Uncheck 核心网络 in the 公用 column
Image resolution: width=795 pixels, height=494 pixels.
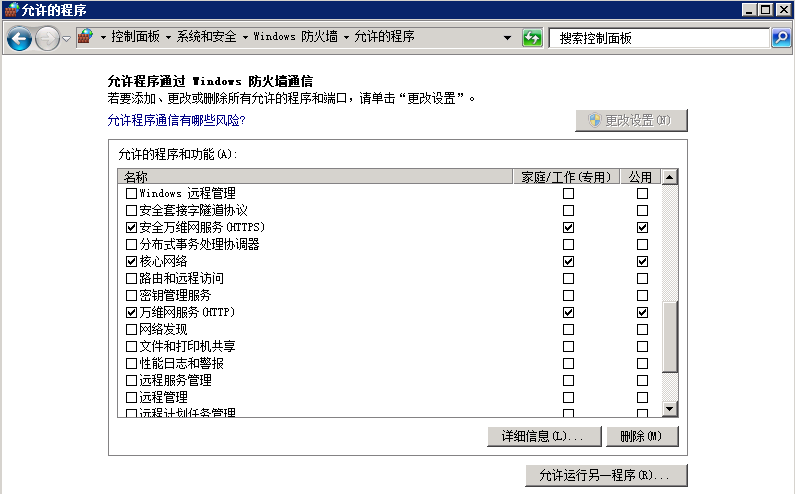pos(642,261)
